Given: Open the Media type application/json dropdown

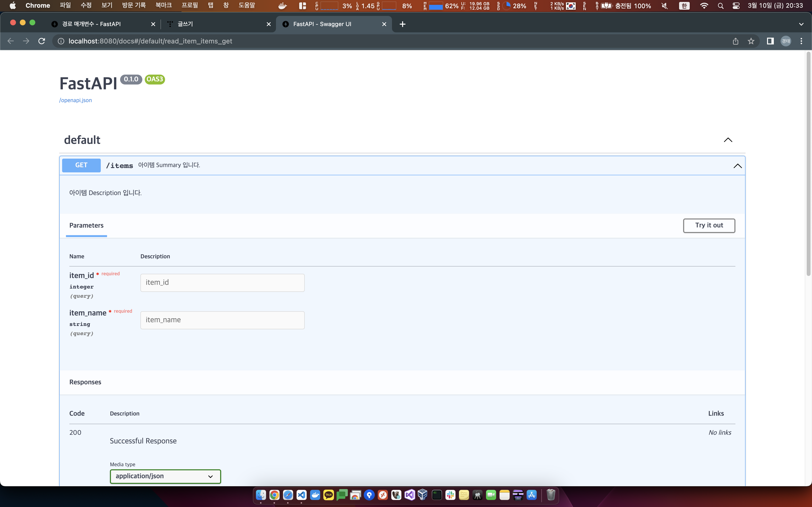Looking at the screenshot, I should pos(165,476).
